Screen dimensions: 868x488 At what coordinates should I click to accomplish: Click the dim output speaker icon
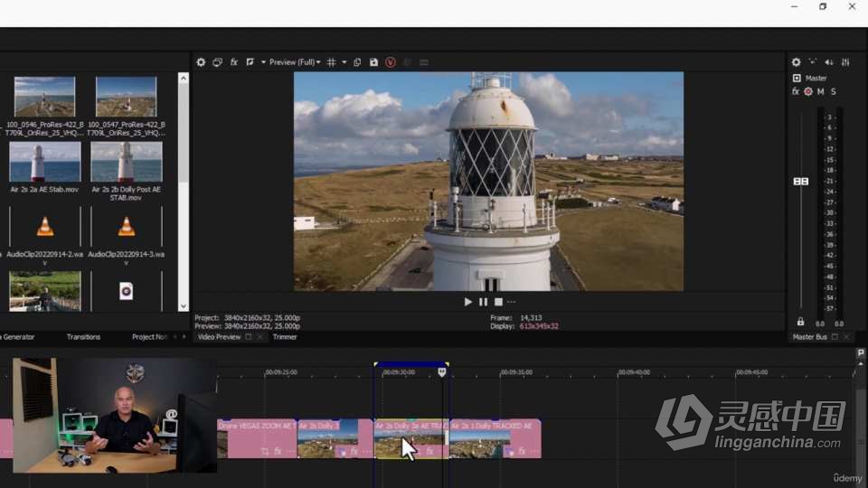point(829,62)
